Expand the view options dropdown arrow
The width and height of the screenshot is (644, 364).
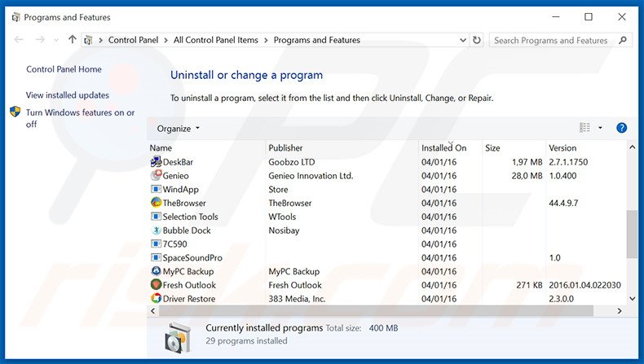tap(600, 128)
